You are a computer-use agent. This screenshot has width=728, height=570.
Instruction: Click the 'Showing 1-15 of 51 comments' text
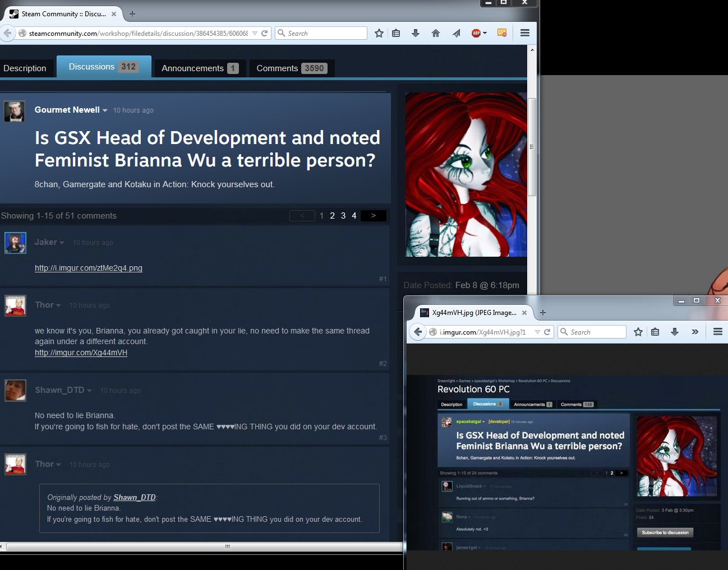point(59,216)
